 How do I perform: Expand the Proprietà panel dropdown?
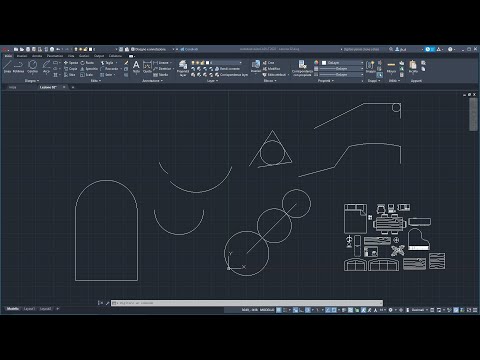click(326, 81)
